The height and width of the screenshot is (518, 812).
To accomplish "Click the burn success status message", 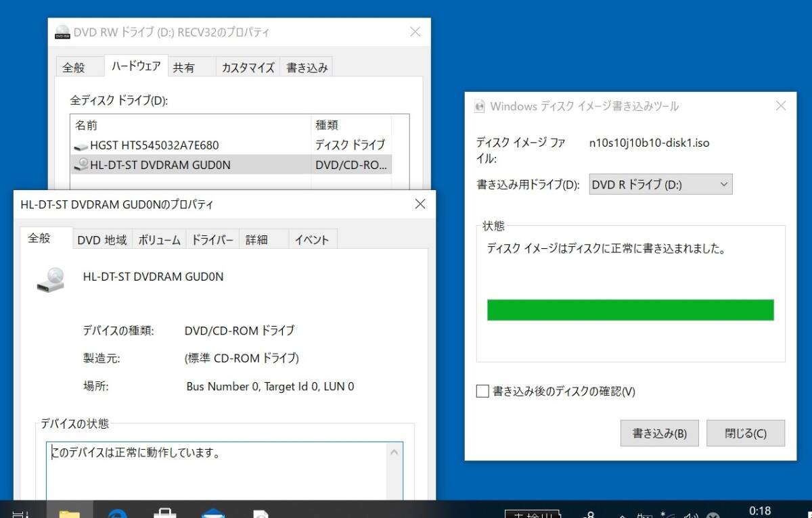I will click(x=607, y=249).
